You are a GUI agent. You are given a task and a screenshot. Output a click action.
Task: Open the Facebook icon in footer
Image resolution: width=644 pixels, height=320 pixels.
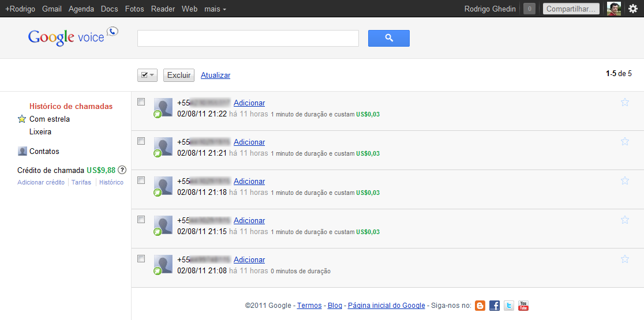pyautogui.click(x=495, y=306)
